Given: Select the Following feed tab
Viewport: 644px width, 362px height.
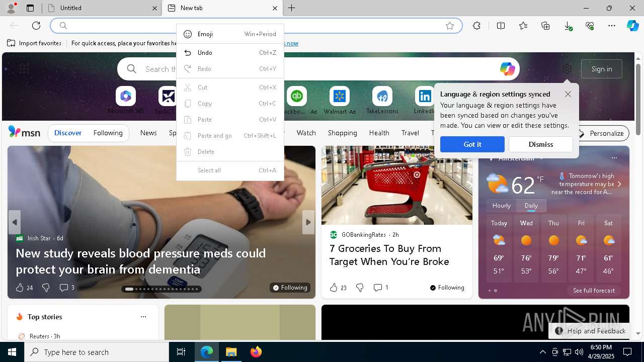Looking at the screenshot, I should pyautogui.click(x=108, y=133).
